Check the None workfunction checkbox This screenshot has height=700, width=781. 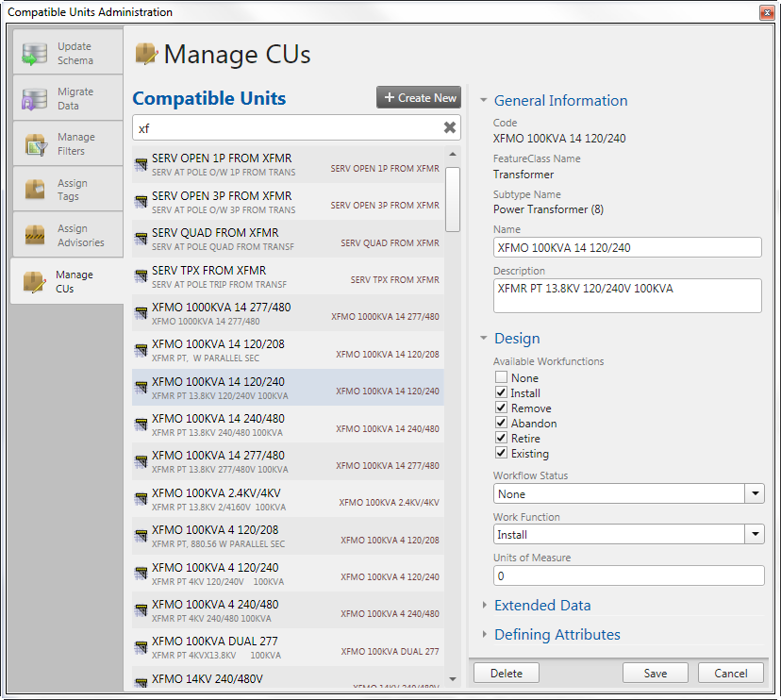[x=501, y=378]
